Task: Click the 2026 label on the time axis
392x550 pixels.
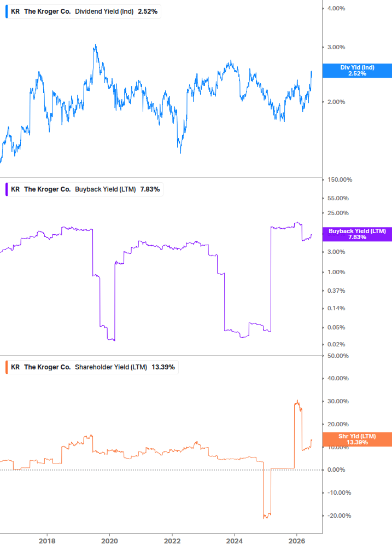Action: pos(297,541)
